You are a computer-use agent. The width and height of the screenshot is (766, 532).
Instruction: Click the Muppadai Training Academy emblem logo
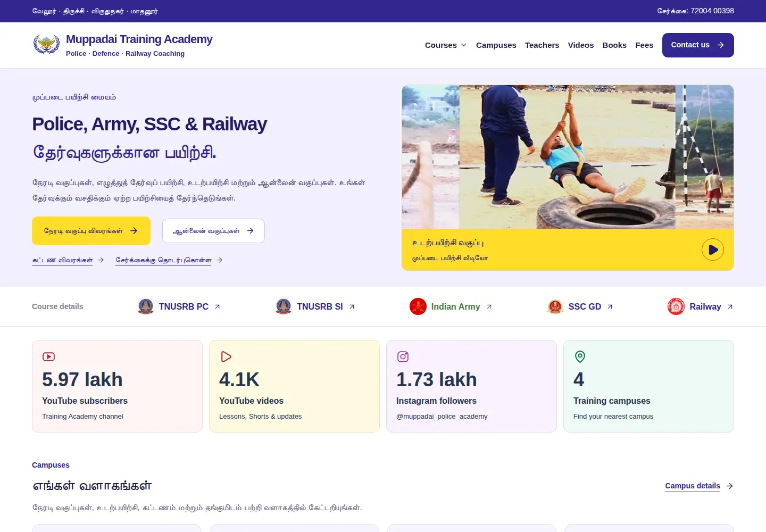coord(46,45)
